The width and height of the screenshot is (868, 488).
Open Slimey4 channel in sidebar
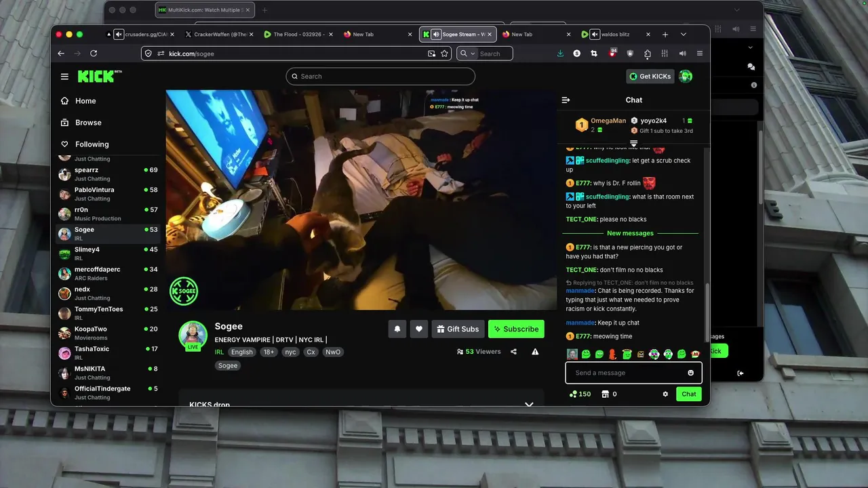pyautogui.click(x=108, y=253)
